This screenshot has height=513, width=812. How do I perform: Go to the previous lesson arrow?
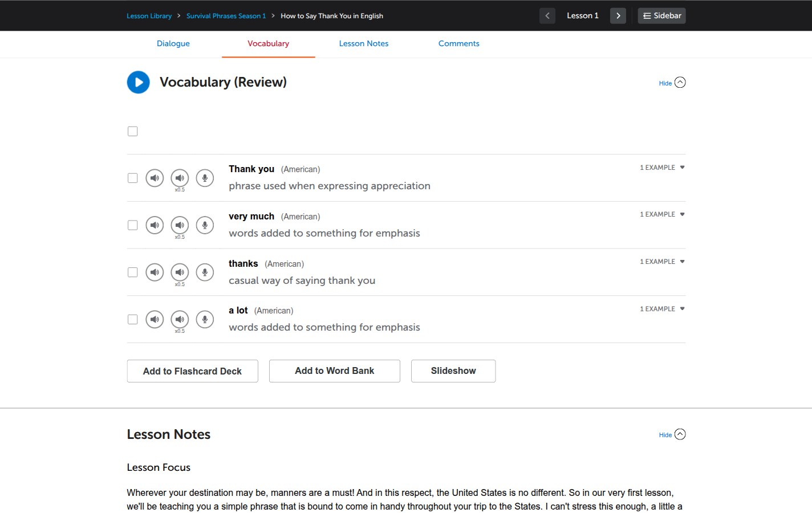point(547,16)
